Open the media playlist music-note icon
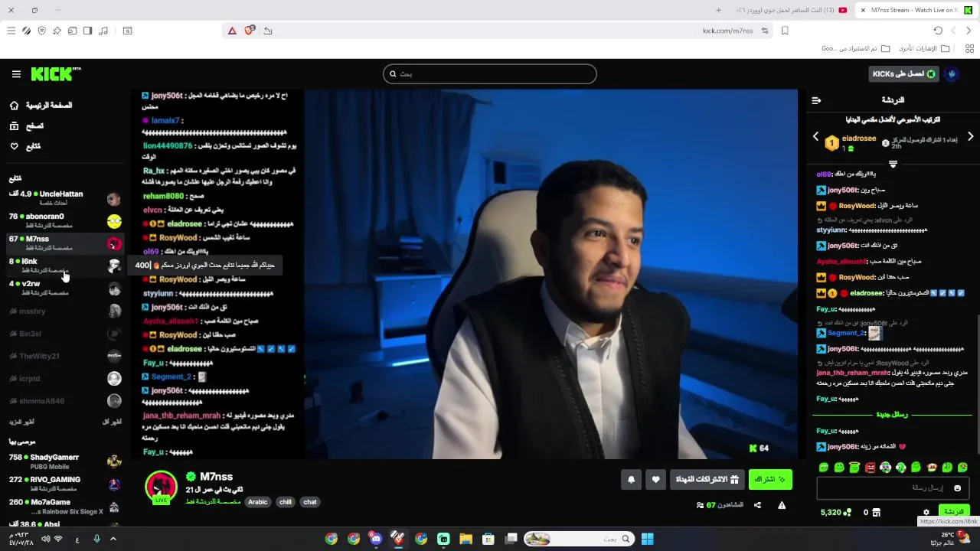 [x=103, y=31]
